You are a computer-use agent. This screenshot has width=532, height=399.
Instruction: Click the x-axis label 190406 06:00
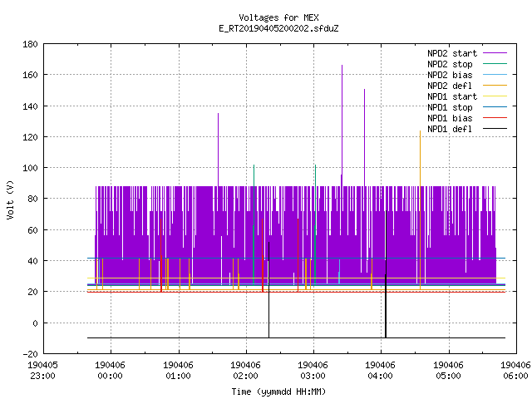click(515, 371)
